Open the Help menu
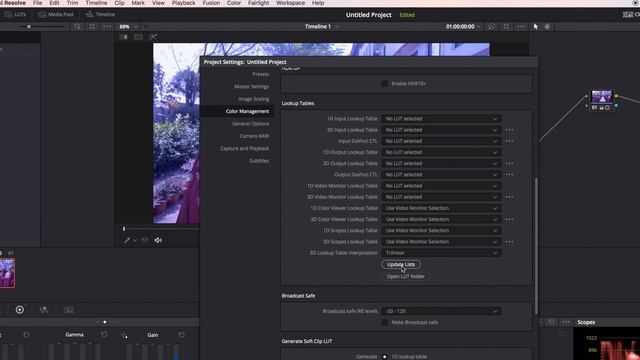Viewport: 640px width, 360px height. point(318,3)
